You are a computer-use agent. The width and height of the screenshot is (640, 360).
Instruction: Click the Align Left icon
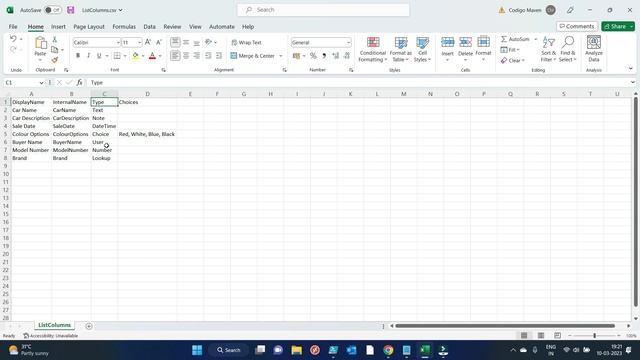(x=175, y=56)
